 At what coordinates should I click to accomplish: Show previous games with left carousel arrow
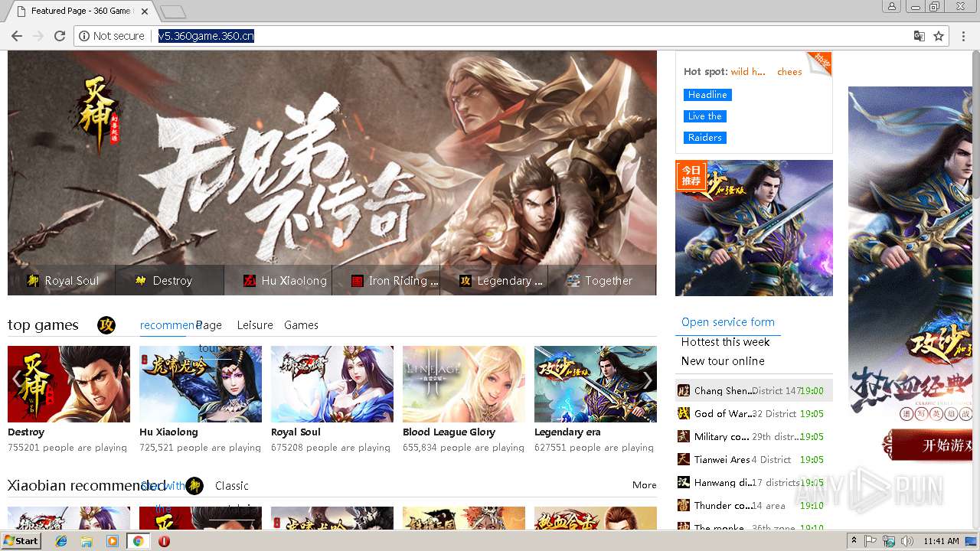coord(18,380)
